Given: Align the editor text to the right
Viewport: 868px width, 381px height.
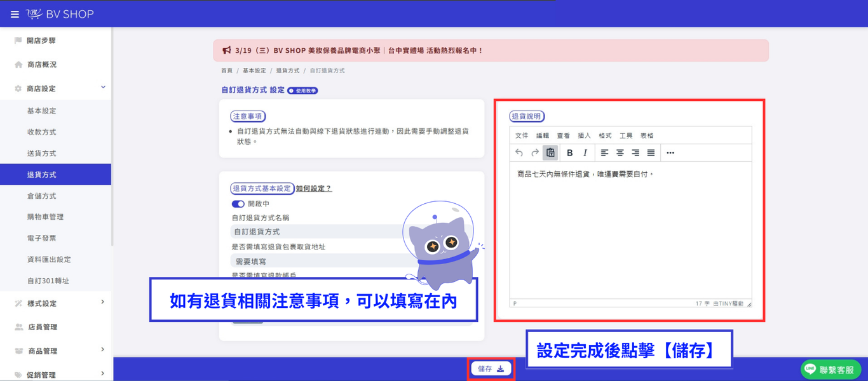Looking at the screenshot, I should (635, 152).
